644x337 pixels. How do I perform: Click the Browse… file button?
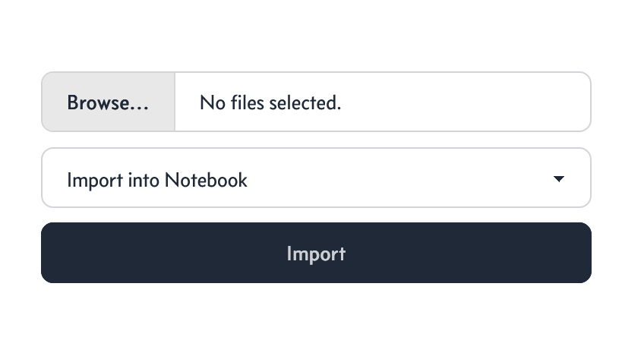pyautogui.click(x=109, y=102)
